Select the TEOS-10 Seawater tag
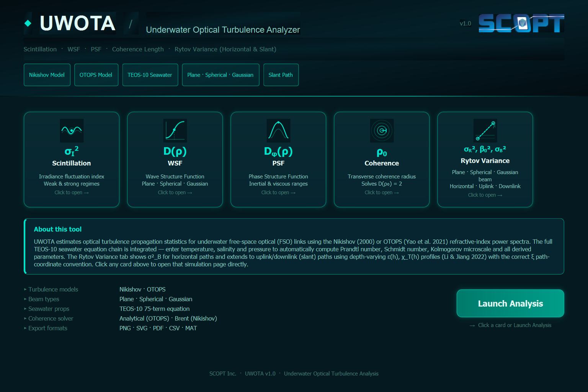The height and width of the screenshot is (392, 588). 150,75
